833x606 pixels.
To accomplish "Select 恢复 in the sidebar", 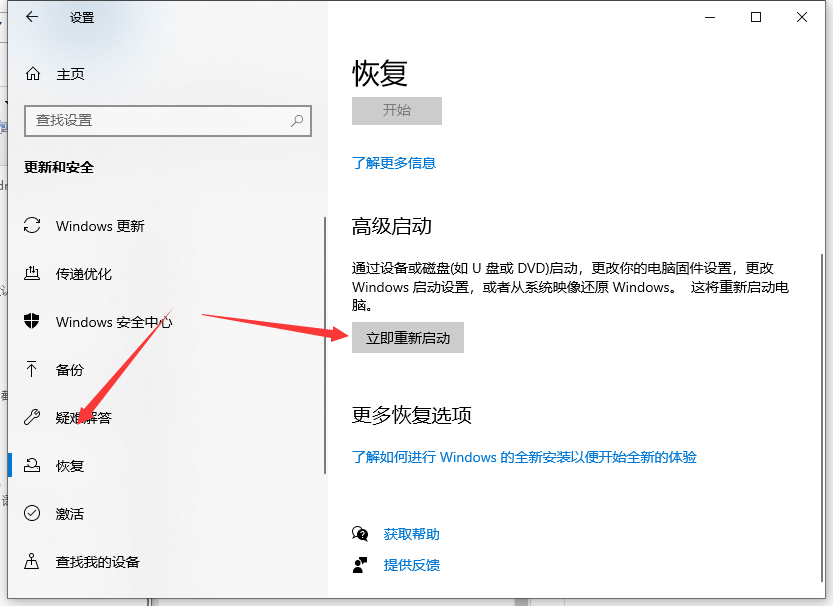I will point(70,466).
